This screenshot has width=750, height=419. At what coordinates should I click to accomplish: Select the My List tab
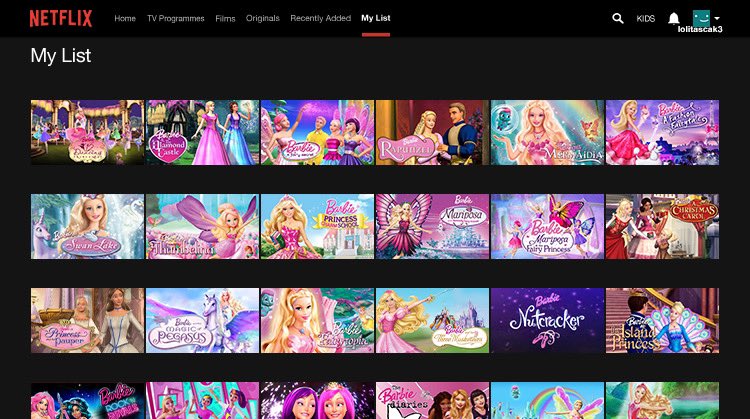(x=376, y=18)
